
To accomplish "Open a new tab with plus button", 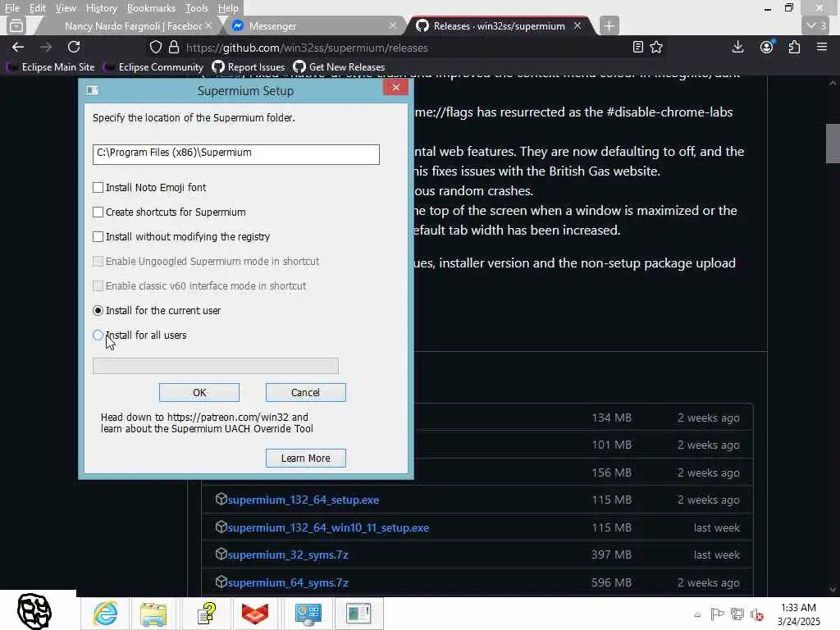I will (x=609, y=25).
